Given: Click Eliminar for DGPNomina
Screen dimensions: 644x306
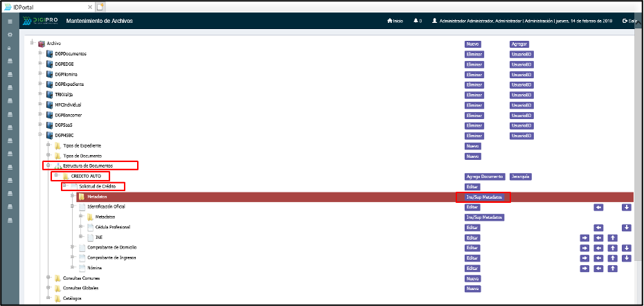Looking at the screenshot, I should (474, 74).
